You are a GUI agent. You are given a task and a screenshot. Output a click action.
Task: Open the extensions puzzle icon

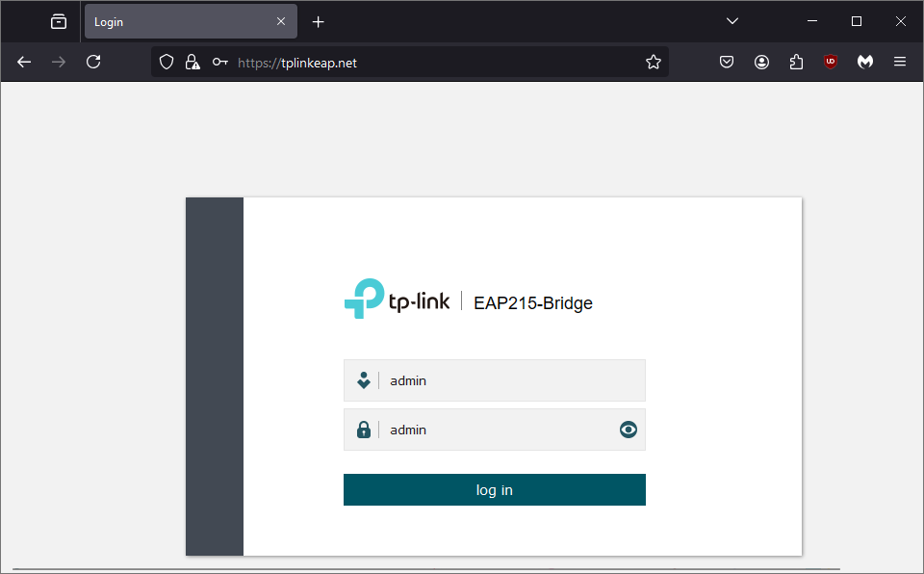796,62
